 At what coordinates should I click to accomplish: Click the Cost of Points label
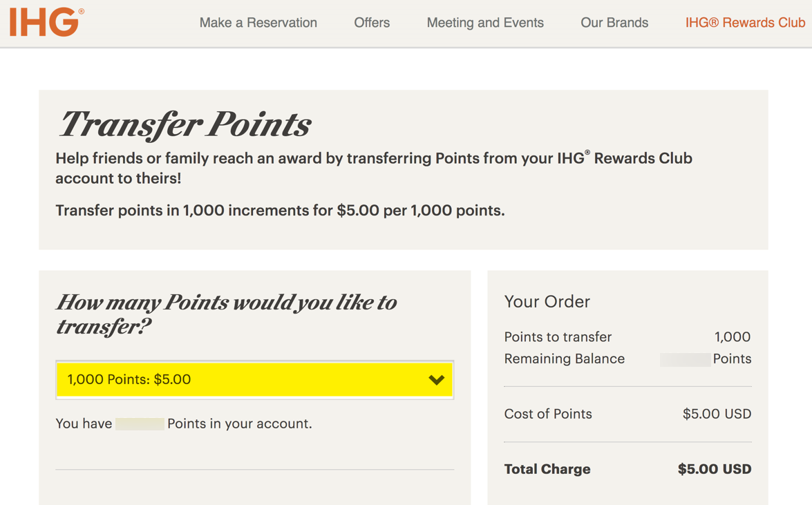coord(548,414)
